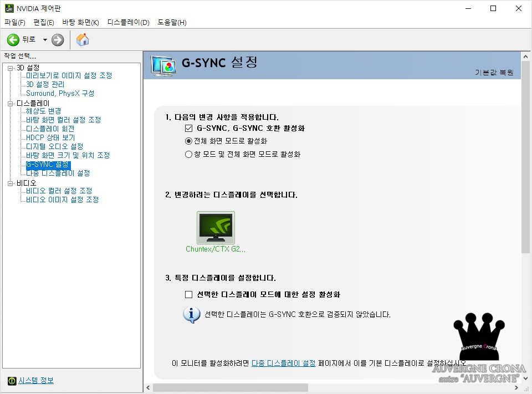This screenshot has width=532, height=394.
Task: Open HDCP 상태 보기 page
Action: coord(50,137)
